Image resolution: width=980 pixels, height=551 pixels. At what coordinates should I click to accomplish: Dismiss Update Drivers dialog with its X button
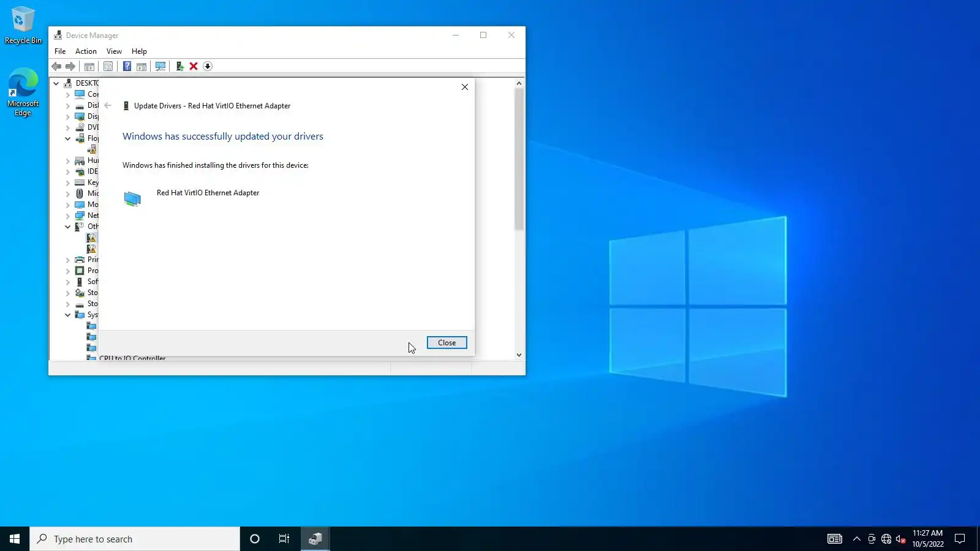coord(465,87)
